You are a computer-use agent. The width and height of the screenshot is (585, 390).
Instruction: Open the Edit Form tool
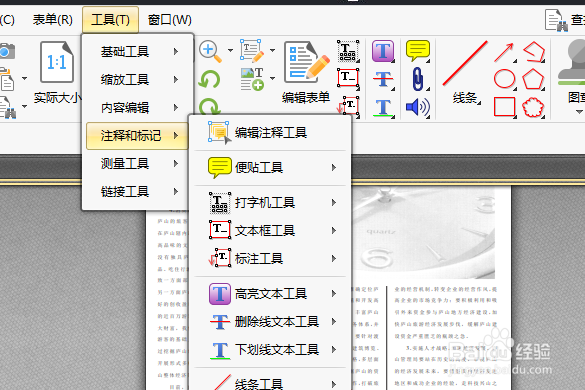pyautogui.click(x=306, y=72)
